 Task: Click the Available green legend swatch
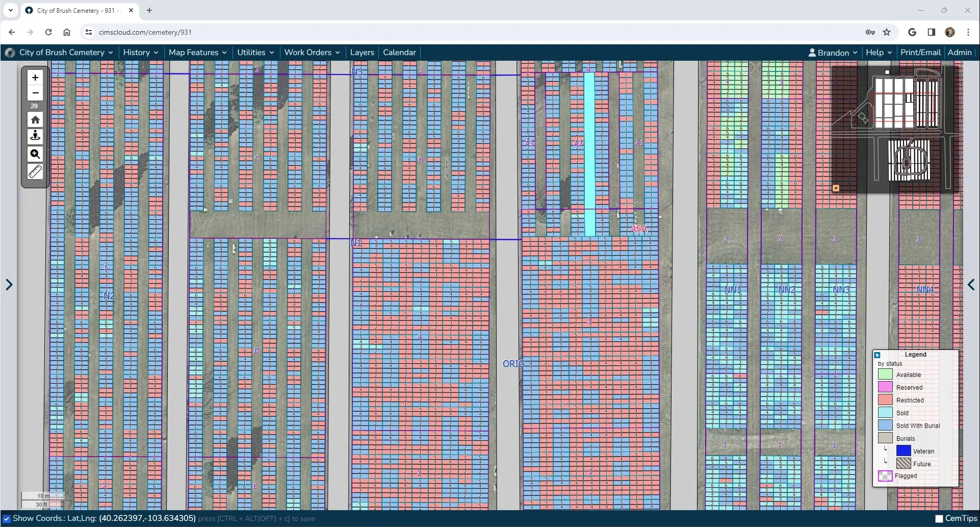click(x=885, y=374)
